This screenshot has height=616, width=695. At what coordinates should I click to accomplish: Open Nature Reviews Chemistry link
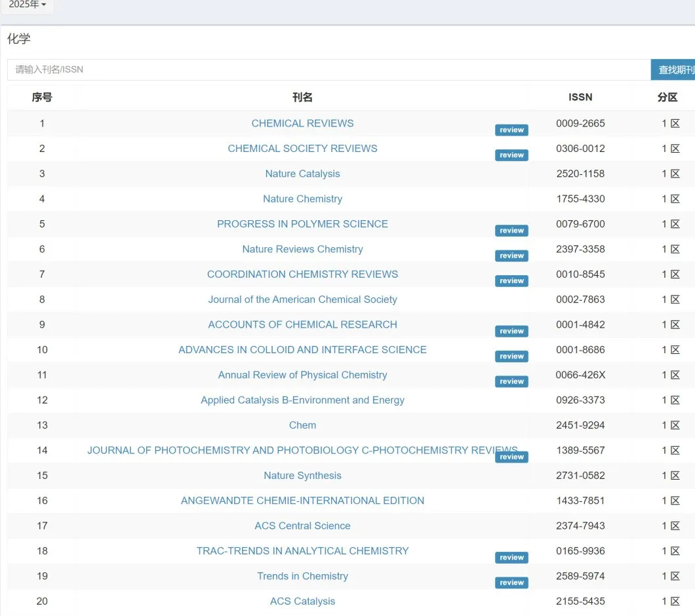click(302, 249)
